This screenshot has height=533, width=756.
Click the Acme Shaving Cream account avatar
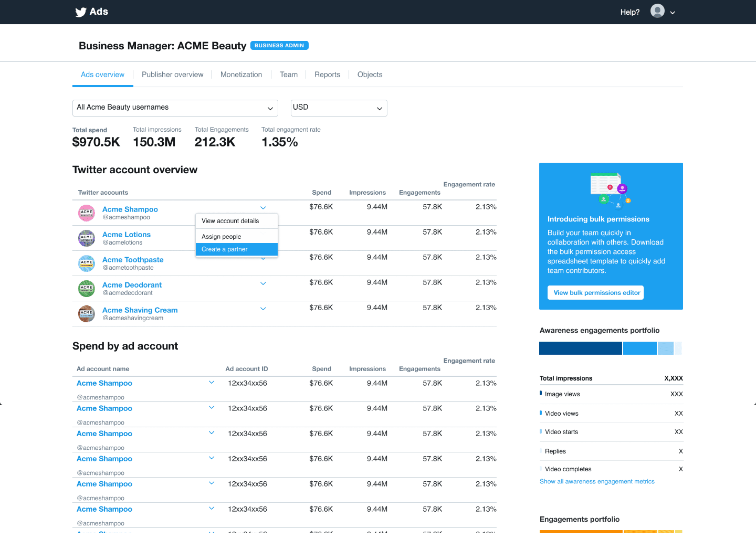point(86,314)
